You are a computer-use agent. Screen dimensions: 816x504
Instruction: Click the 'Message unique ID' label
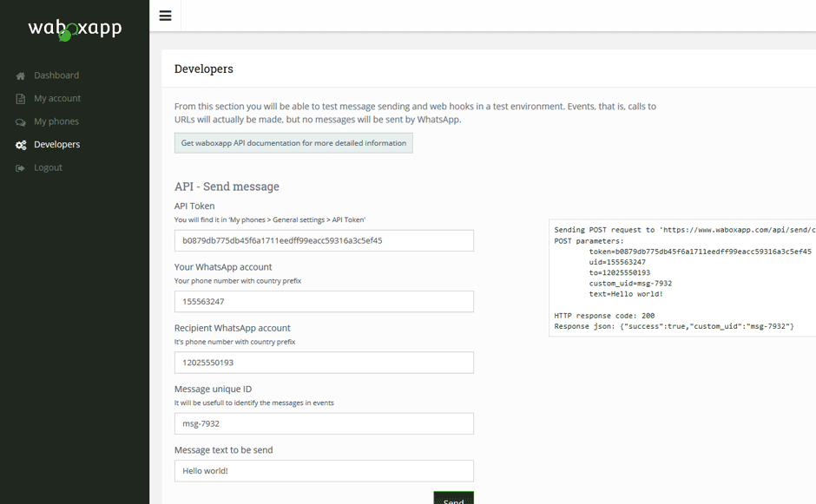(213, 389)
